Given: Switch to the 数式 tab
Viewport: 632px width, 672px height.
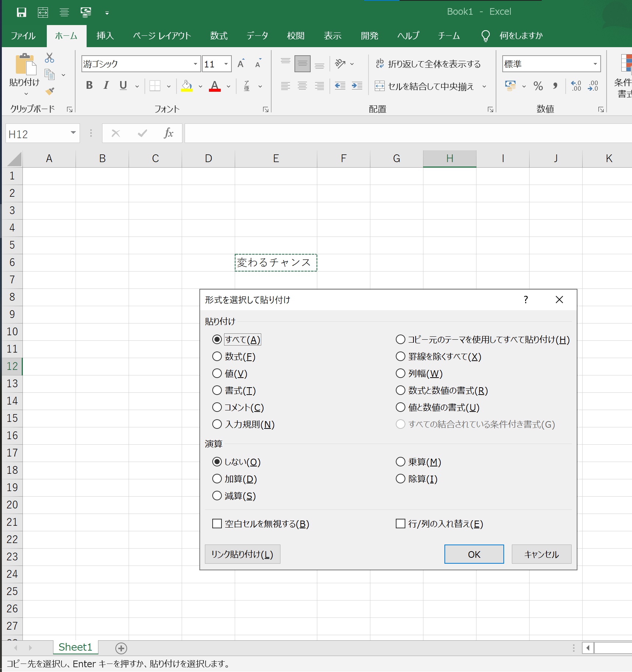Looking at the screenshot, I should click(219, 36).
